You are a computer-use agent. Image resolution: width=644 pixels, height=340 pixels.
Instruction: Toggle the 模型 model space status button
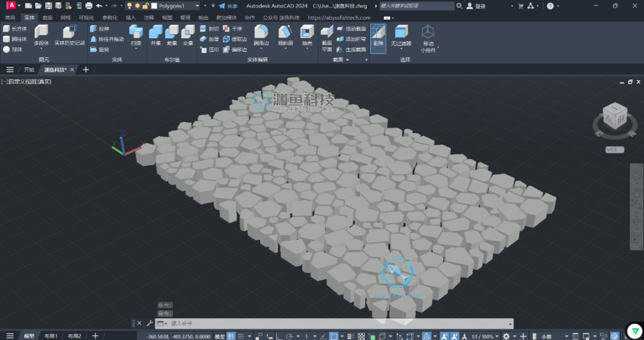pyautogui.click(x=219, y=336)
